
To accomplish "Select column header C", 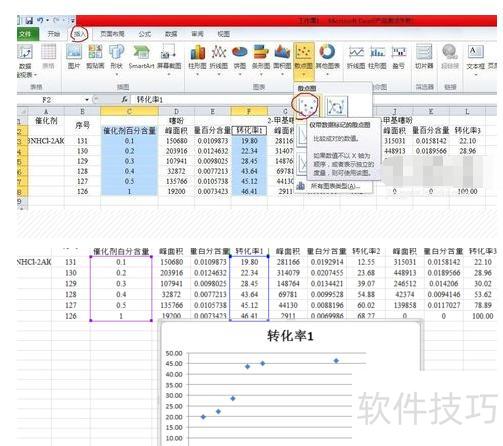I will click(129, 111).
